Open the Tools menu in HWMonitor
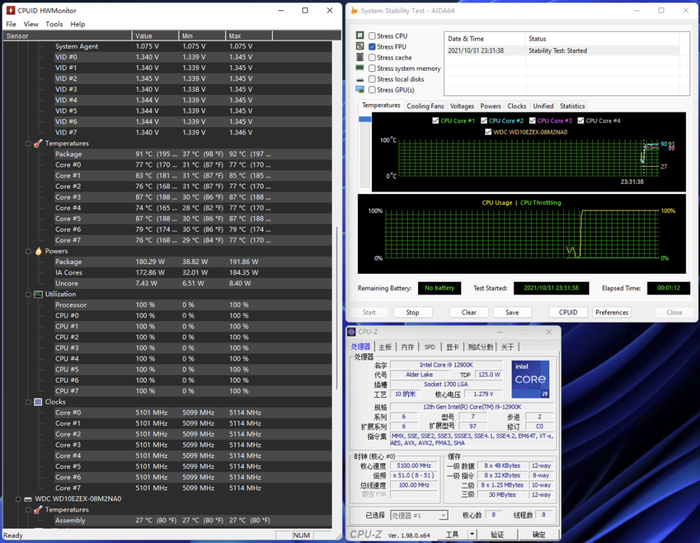The image size is (700, 543). (x=54, y=24)
